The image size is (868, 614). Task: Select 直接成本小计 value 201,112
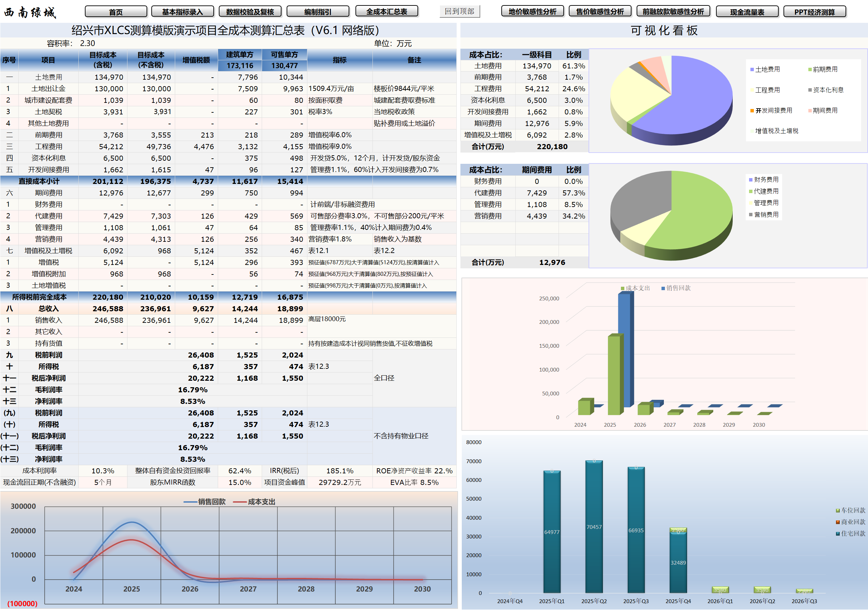(x=103, y=181)
